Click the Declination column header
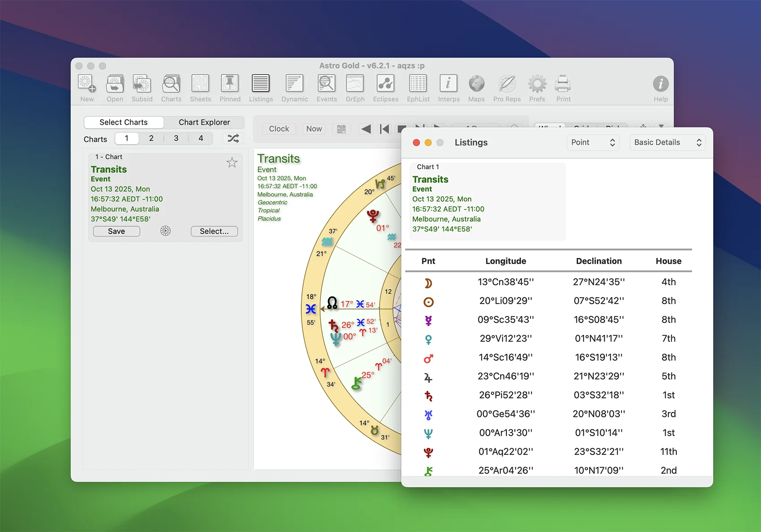This screenshot has width=761, height=532. click(599, 261)
